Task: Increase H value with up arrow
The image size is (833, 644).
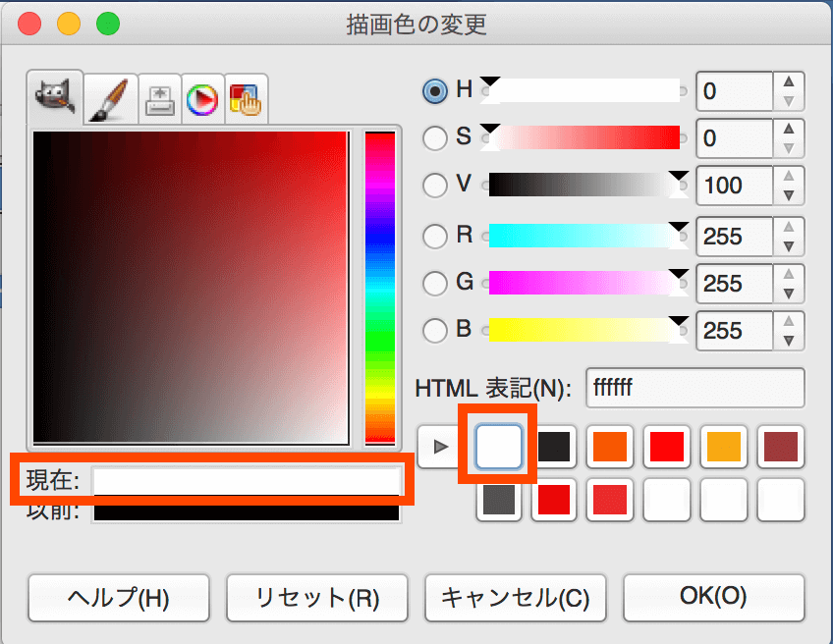Action: [x=789, y=81]
